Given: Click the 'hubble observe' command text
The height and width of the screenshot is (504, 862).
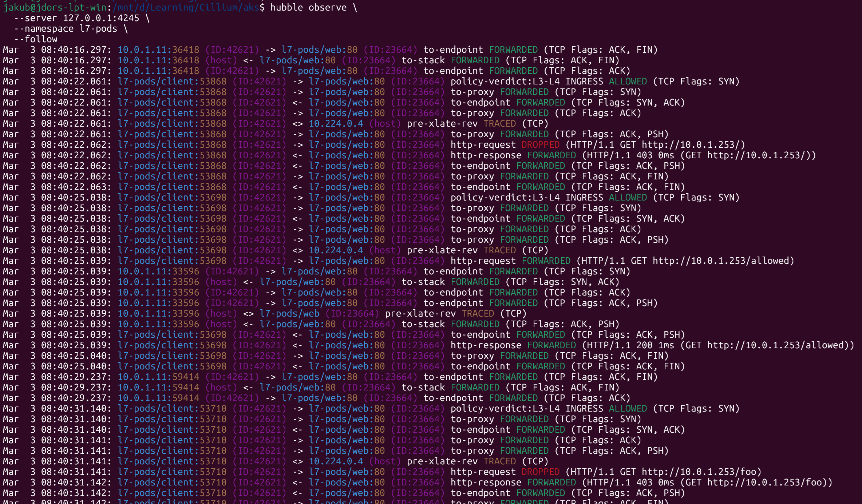Looking at the screenshot, I should click(x=308, y=7).
